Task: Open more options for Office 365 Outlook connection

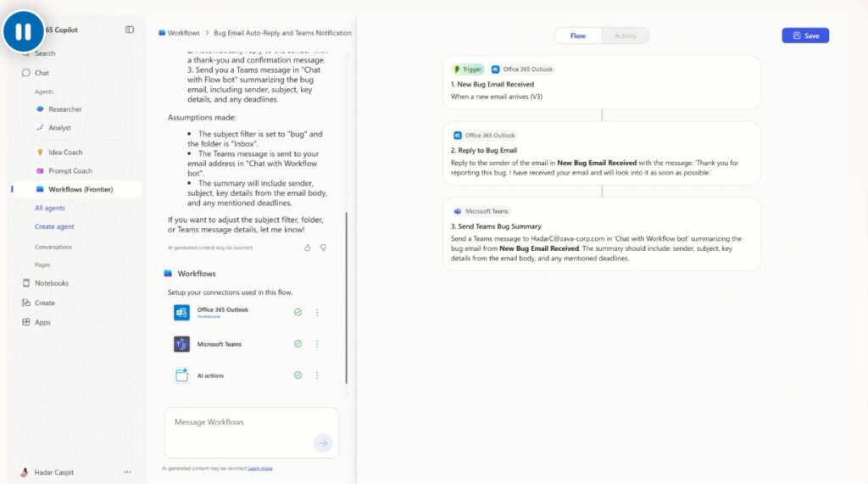Action: tap(317, 312)
